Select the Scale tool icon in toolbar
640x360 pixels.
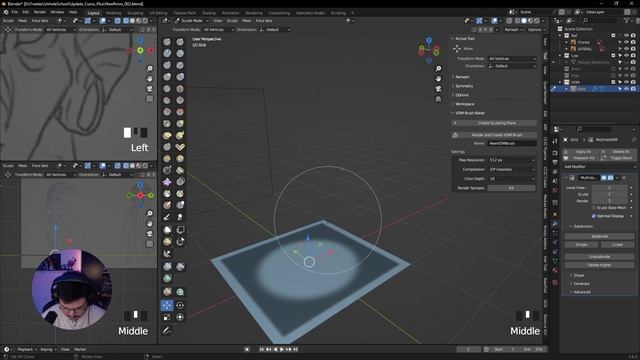[x=167, y=317]
